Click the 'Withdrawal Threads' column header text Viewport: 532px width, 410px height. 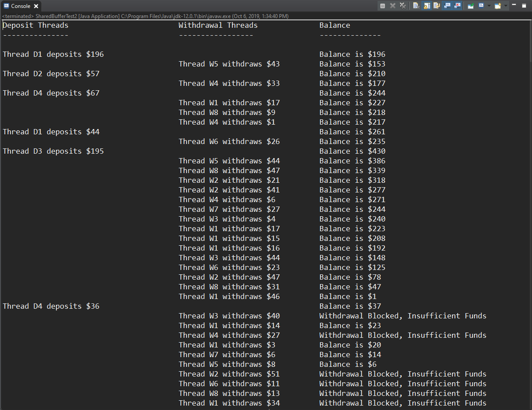tap(218, 25)
